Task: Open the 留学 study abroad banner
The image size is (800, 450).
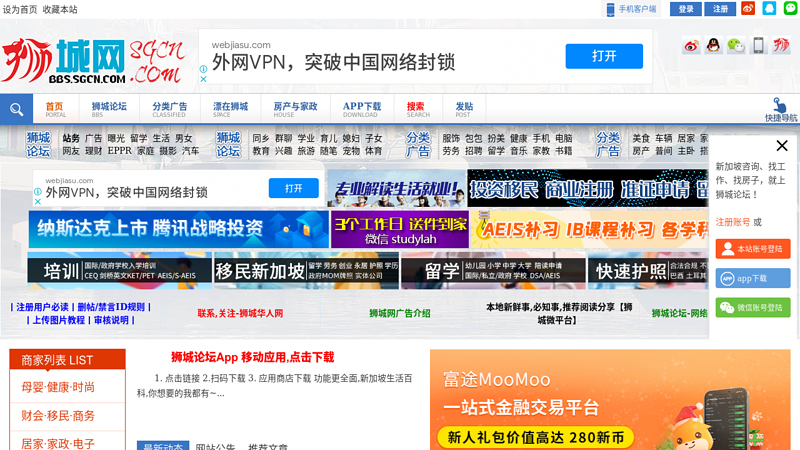Action: click(x=493, y=270)
